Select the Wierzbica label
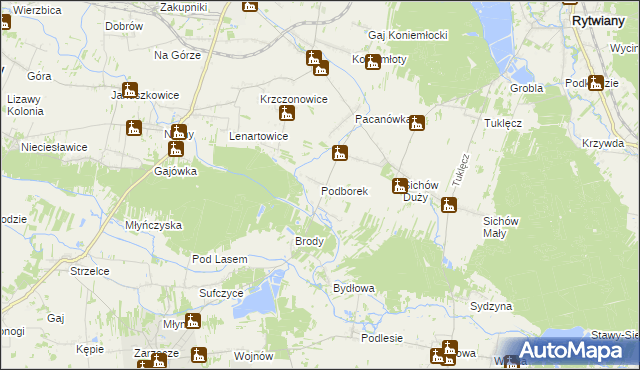The height and width of the screenshot is (370, 640). tap(37, 10)
